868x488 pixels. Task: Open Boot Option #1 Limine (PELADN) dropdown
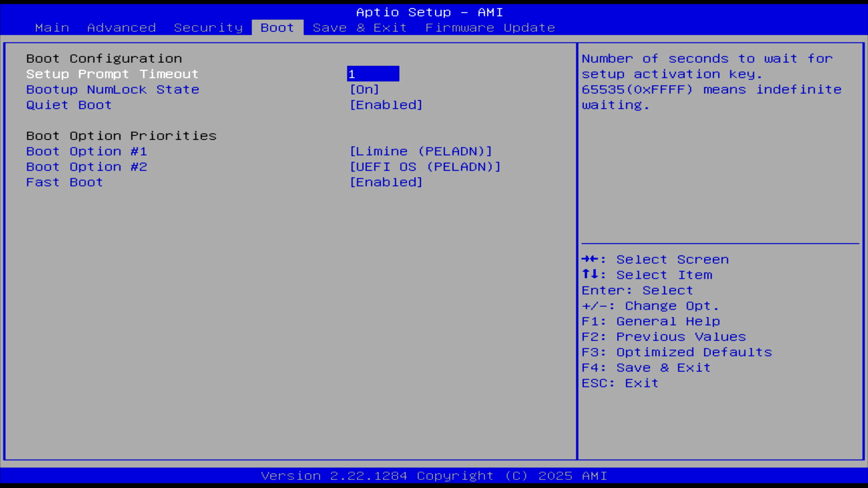421,151
